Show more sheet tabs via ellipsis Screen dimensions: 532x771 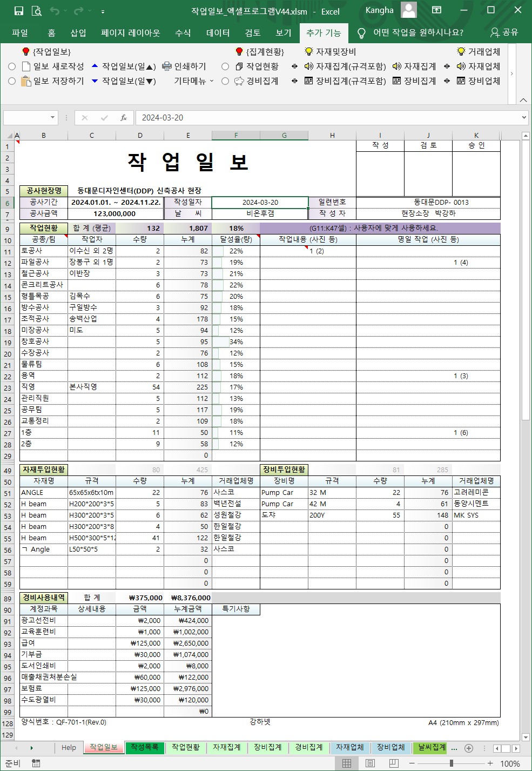(x=454, y=748)
